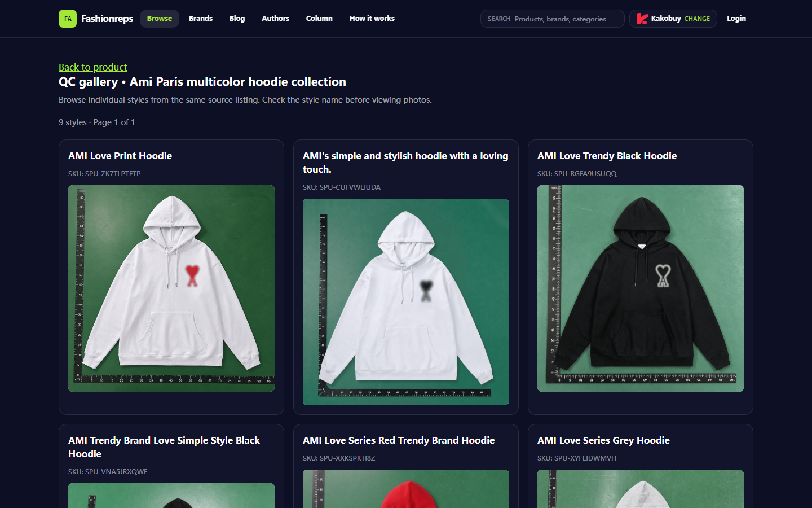Click the 'Browse individual styles' description text
Image resolution: width=812 pixels, height=508 pixels.
[x=245, y=100]
